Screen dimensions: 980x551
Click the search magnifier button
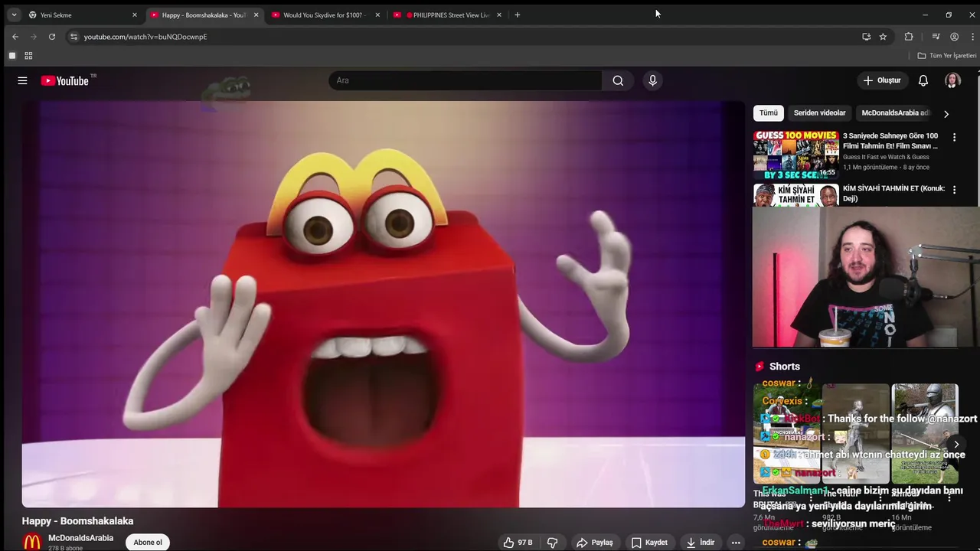(618, 80)
